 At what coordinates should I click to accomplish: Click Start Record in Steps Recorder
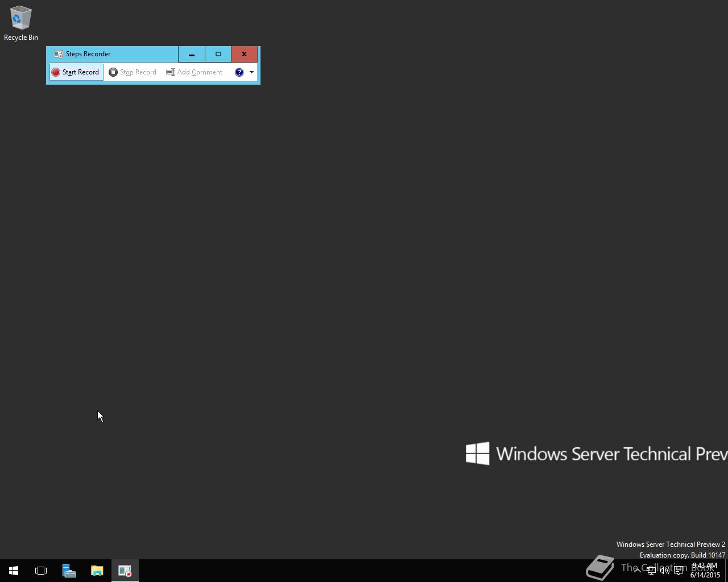coord(76,72)
